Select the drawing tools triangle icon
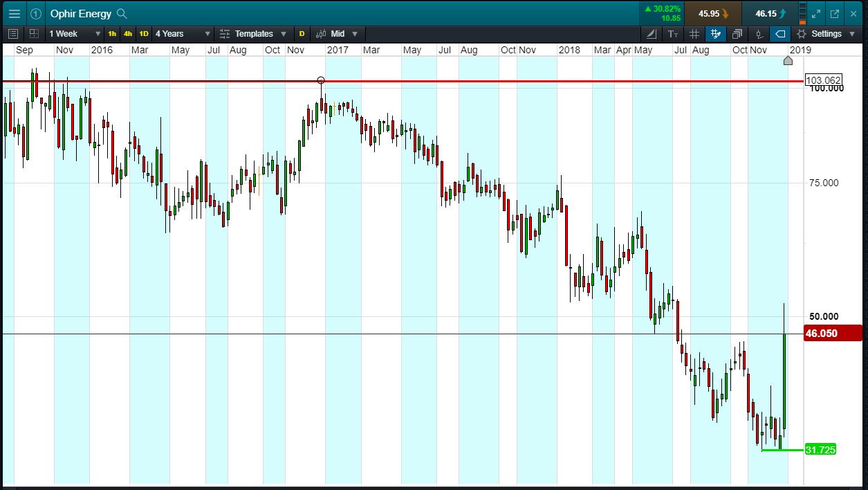This screenshot has height=490, width=868. [x=652, y=33]
